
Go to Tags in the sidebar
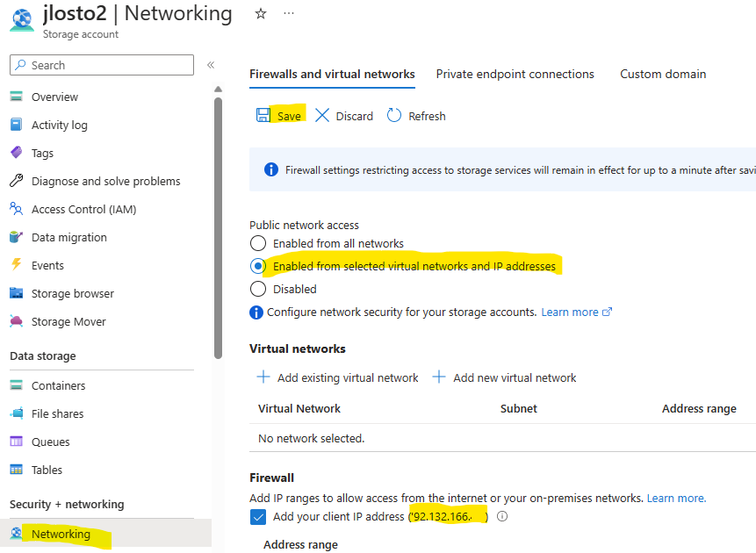coord(42,154)
